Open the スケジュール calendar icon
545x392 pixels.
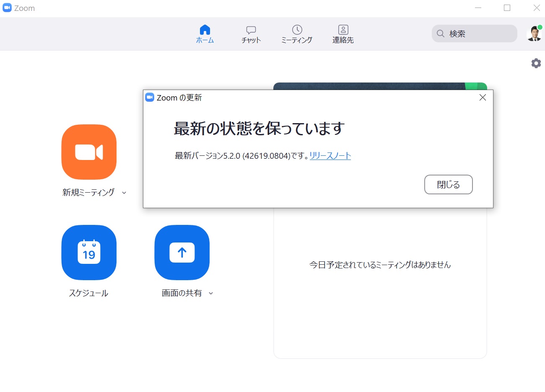89,253
